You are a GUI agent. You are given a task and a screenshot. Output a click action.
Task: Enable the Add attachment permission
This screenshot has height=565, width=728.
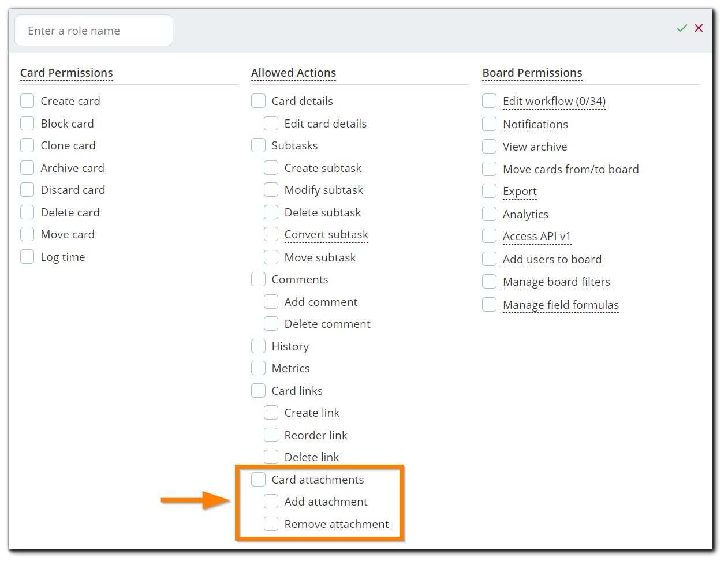click(x=271, y=501)
